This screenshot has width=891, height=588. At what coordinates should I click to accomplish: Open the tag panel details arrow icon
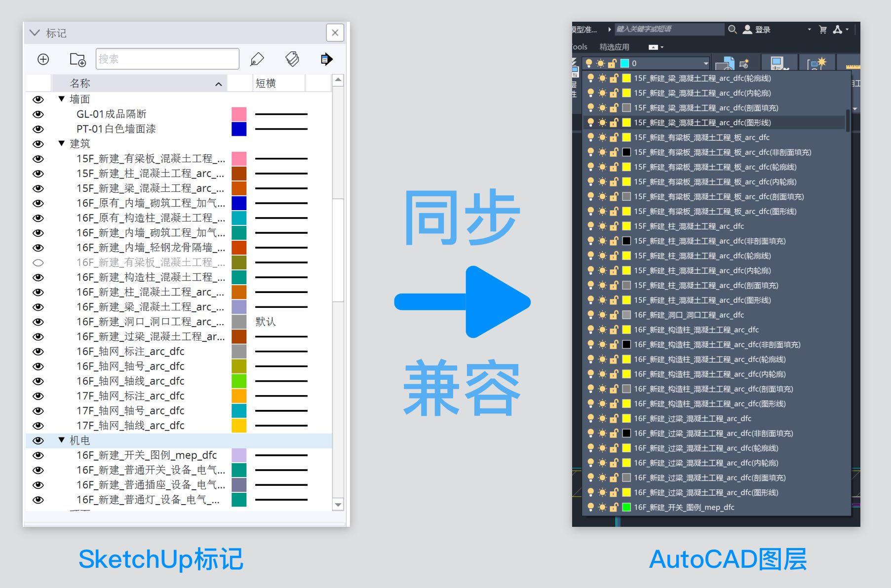(326, 59)
